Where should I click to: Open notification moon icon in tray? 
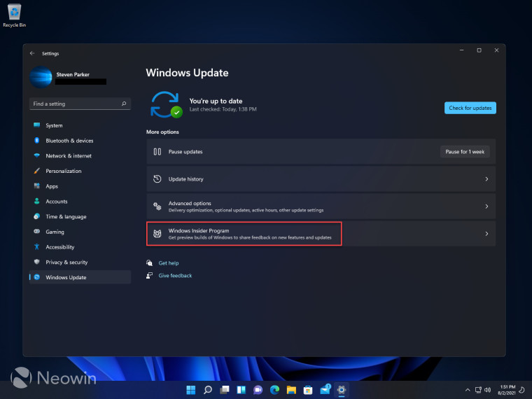tap(522, 390)
